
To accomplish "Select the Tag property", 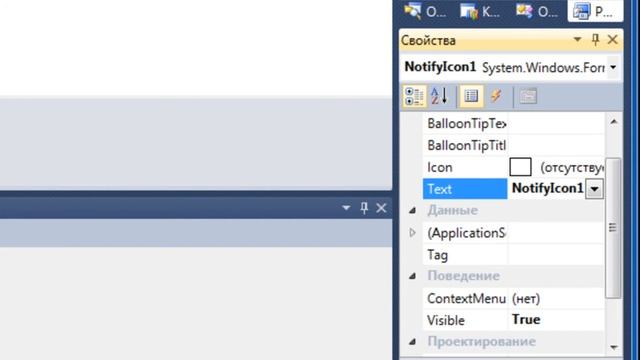I will point(465,255).
